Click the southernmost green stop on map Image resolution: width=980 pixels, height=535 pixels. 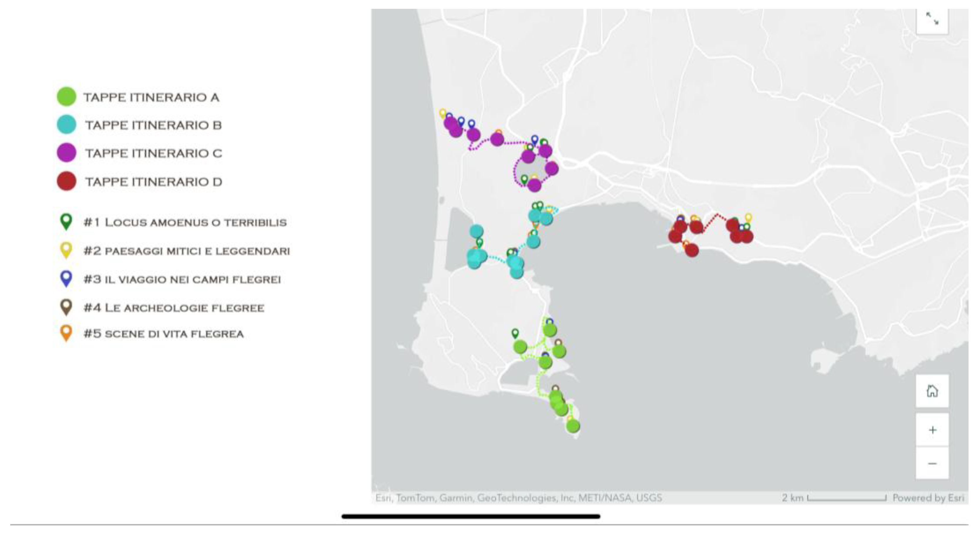pyautogui.click(x=573, y=426)
